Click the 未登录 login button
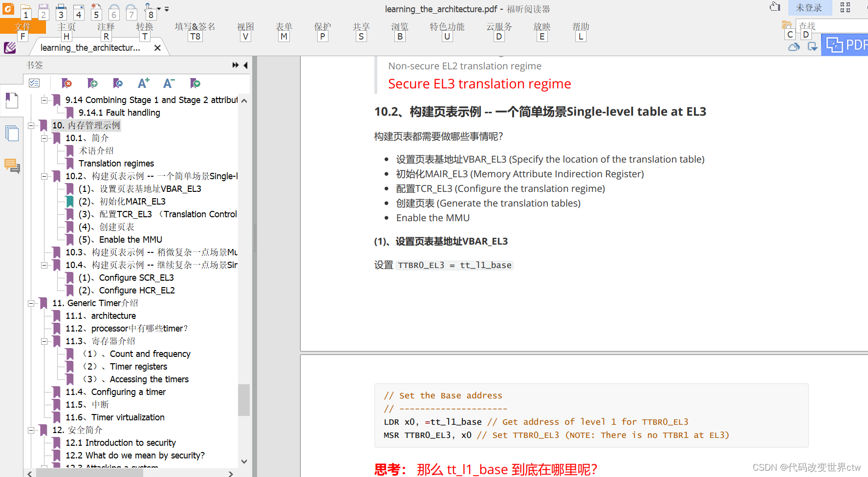The image size is (868, 477). (809, 8)
